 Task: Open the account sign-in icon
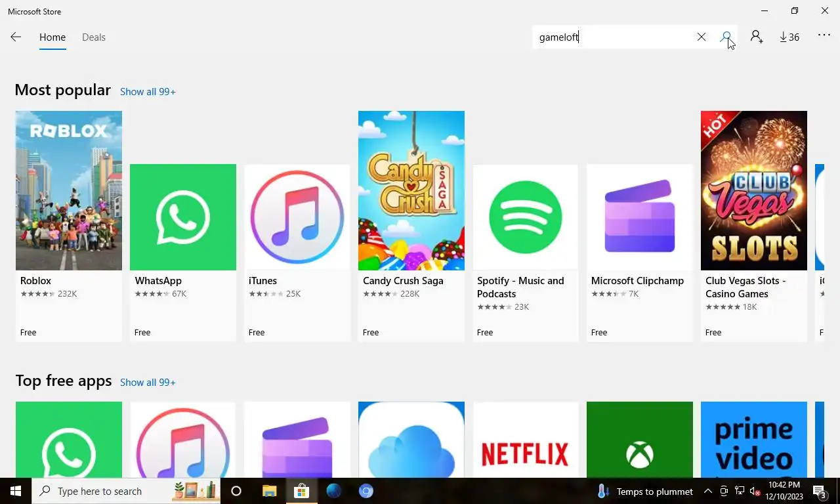click(x=757, y=37)
